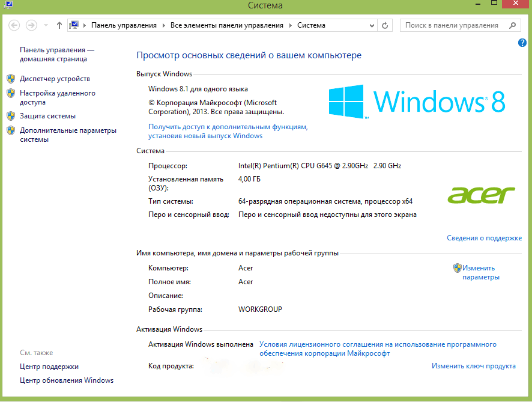Screen dimensions: 532x402
Task: Click the WORKGROUP value text
Action: click(260, 309)
